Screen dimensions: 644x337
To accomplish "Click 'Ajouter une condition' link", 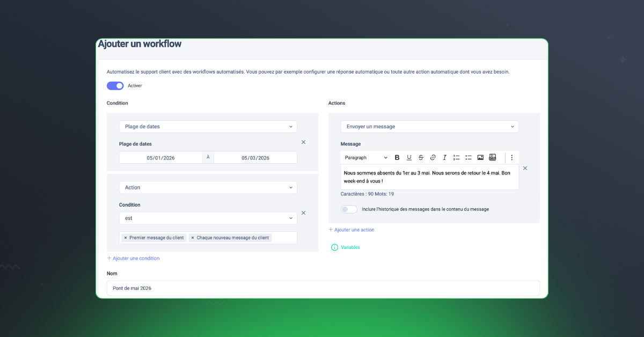I will (x=133, y=258).
